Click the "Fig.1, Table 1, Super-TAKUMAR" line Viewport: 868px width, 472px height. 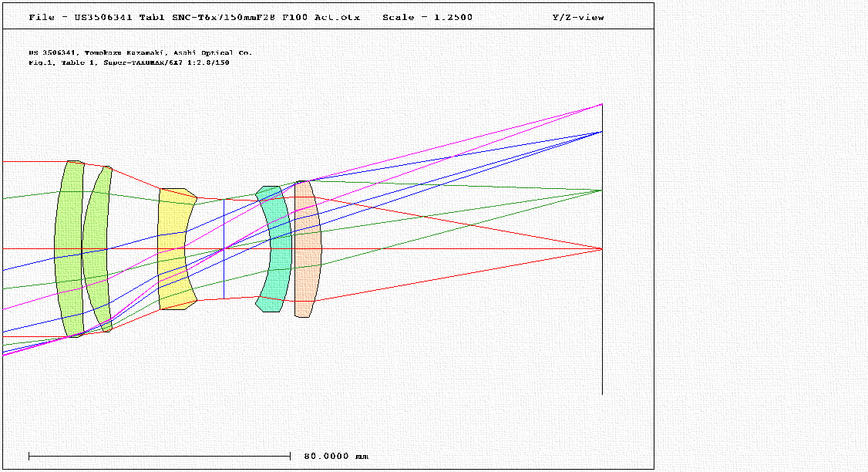pyautogui.click(x=129, y=62)
